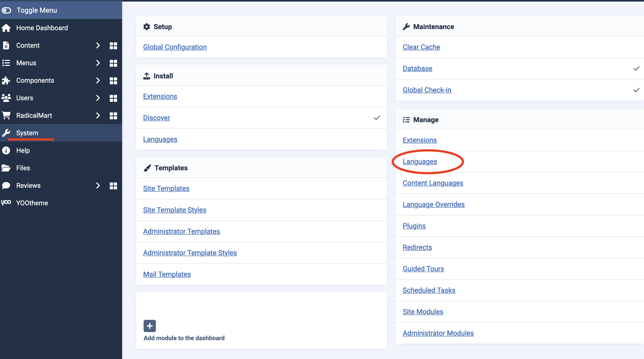Screen dimensions: 644x359
Task: Click the Discover checkmark status icon
Action: 377,118
